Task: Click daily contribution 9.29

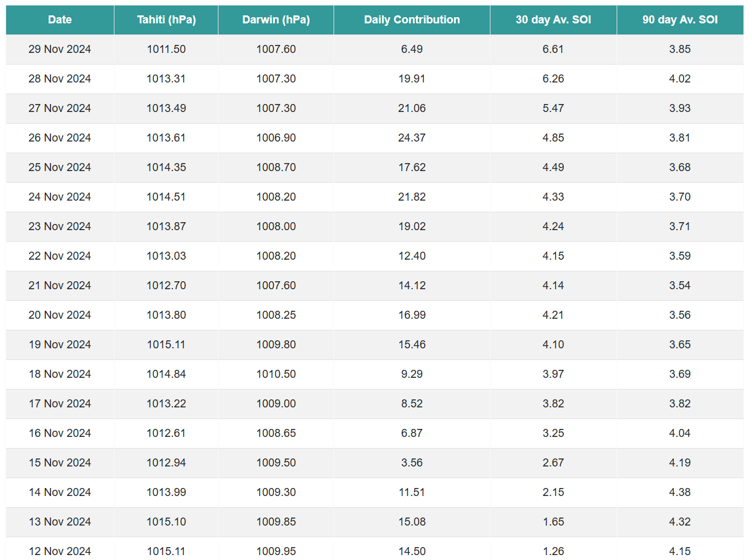Action: (x=412, y=374)
